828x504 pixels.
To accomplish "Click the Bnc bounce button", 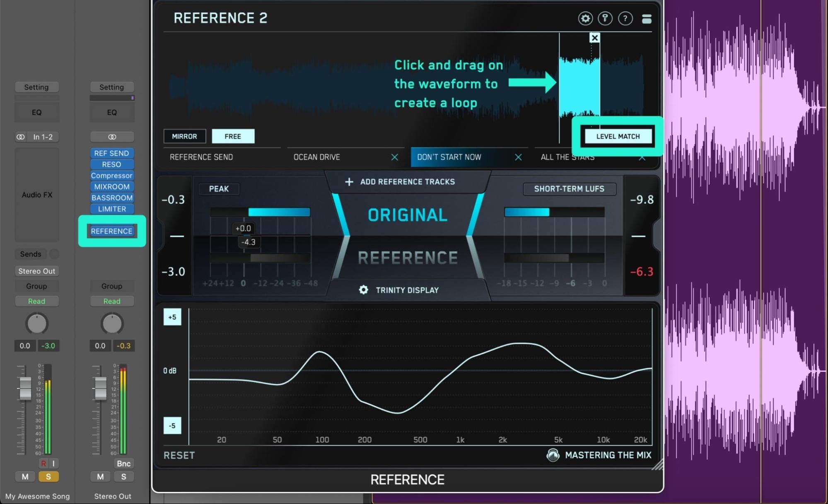I will pos(123,463).
